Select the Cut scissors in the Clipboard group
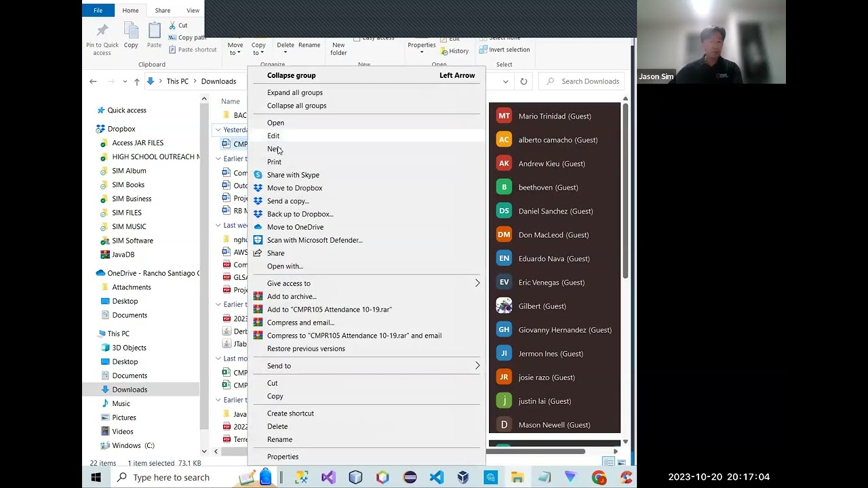Screen dimensions: 868x488 [178, 25]
